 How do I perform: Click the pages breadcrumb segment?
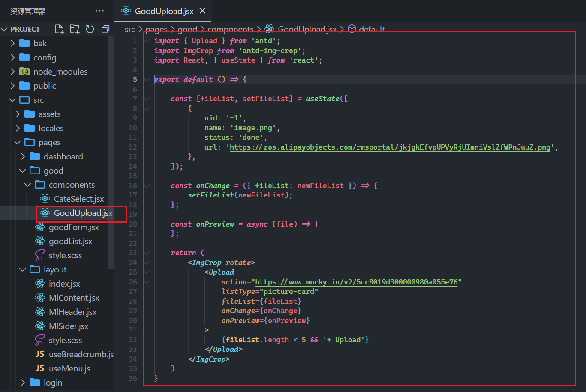click(156, 29)
